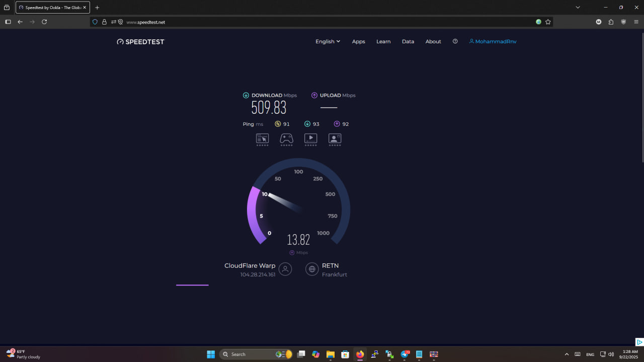This screenshot has width=644, height=362.
Task: Click the globe icon next to RETN
Action: 312,269
